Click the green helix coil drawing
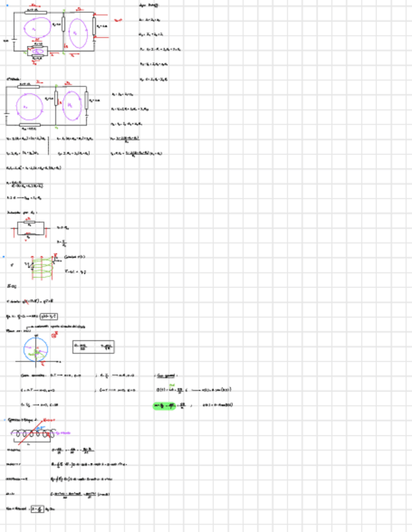Screen dimensions: 412x532 coord(43,267)
